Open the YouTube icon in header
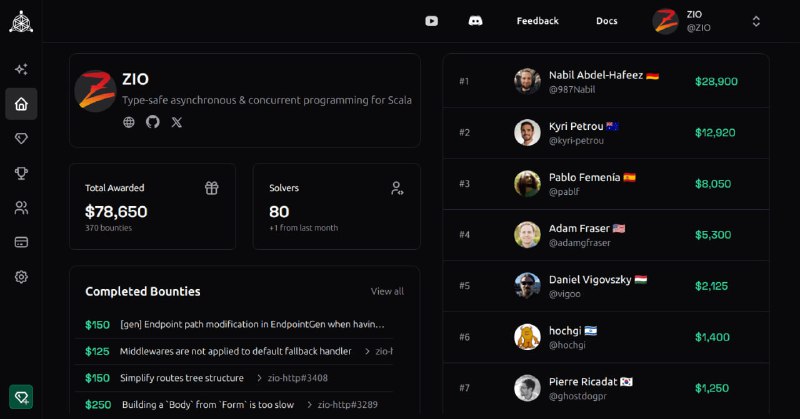800x419 pixels. click(x=431, y=21)
